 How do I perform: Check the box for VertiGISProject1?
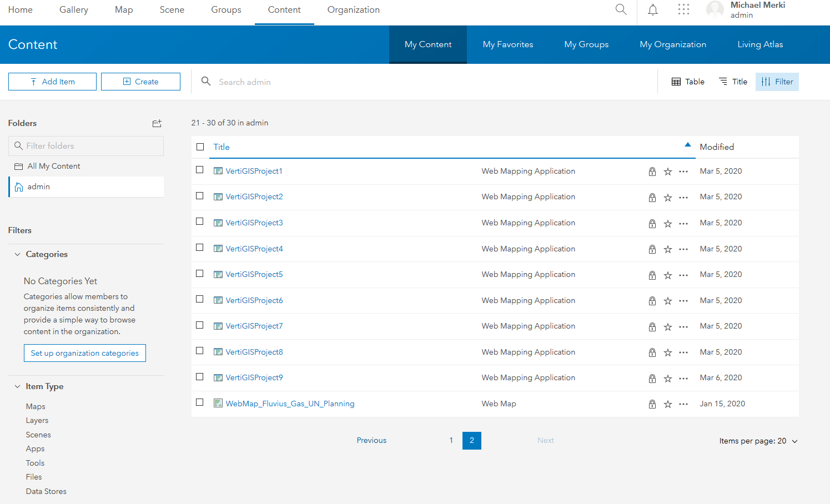coord(200,170)
